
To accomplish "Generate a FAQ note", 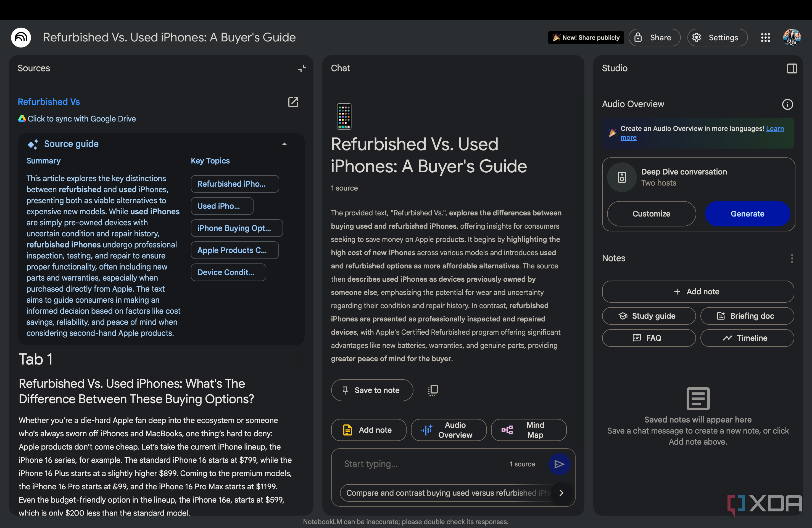I will coord(648,338).
